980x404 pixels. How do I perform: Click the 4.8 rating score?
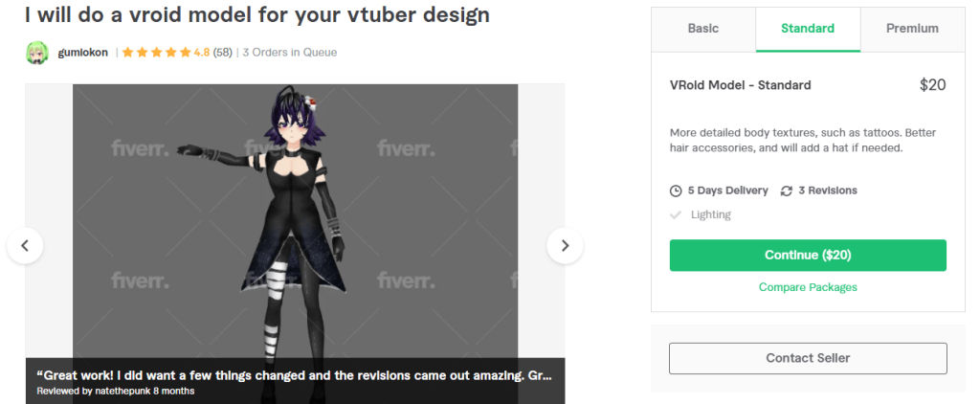click(201, 53)
